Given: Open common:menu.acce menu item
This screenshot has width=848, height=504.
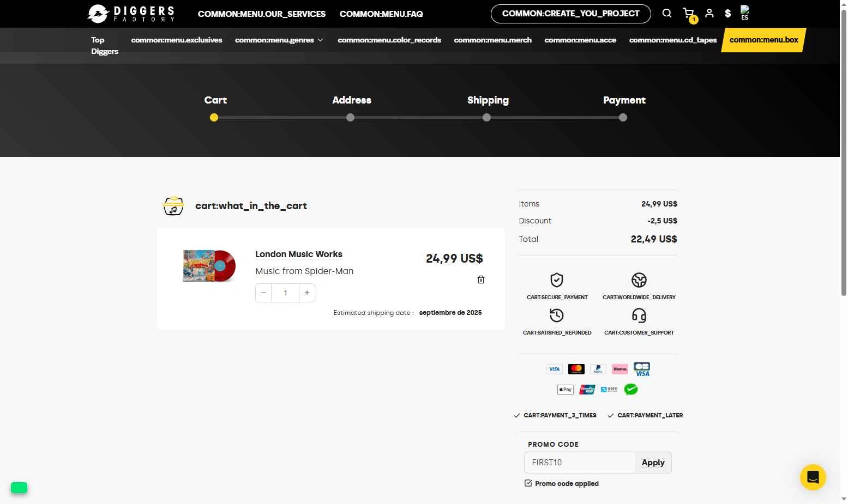Looking at the screenshot, I should [580, 40].
